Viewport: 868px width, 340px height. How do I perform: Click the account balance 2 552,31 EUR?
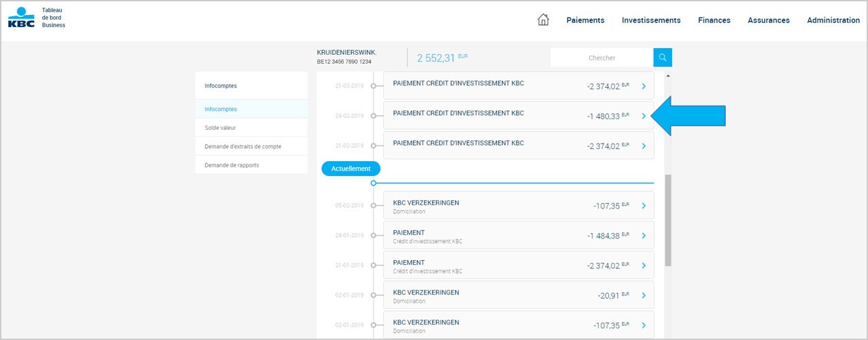pyautogui.click(x=442, y=58)
